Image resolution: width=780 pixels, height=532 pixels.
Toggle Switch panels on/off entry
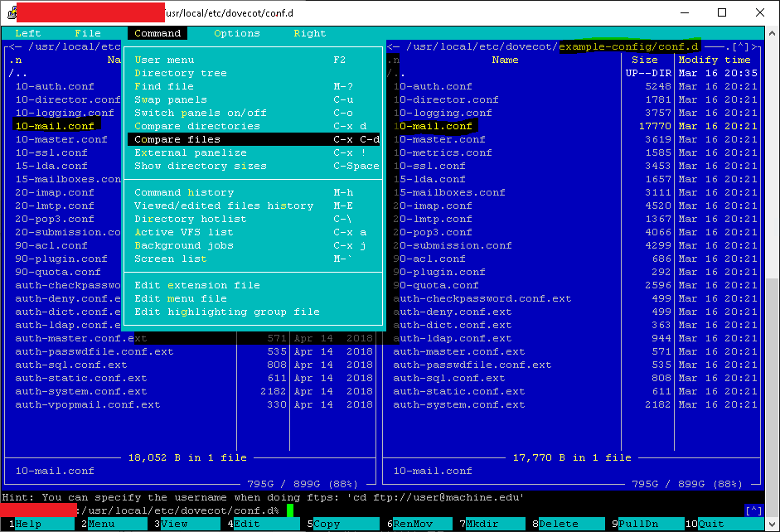[201, 113]
